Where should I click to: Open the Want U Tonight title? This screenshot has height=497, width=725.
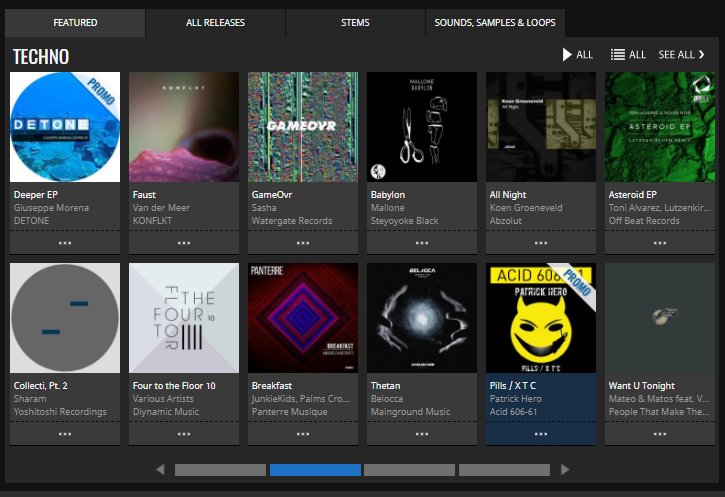642,386
